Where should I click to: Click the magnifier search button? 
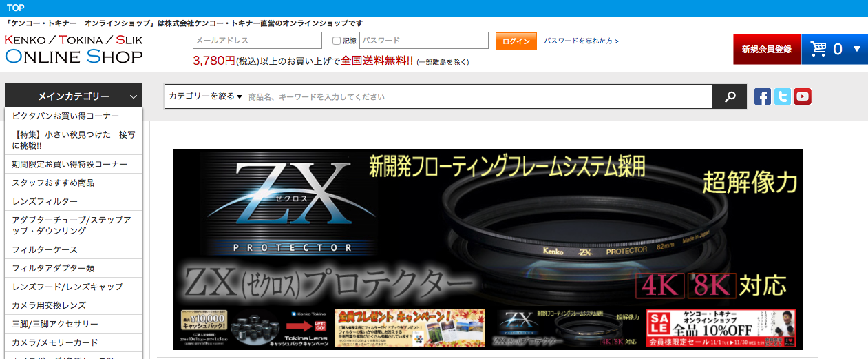(730, 96)
